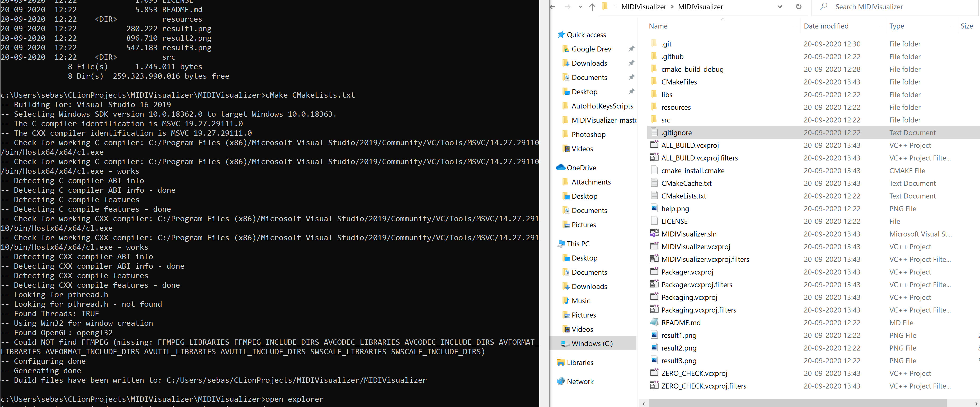
Task: Sort files by Date modified column
Action: pos(826,26)
